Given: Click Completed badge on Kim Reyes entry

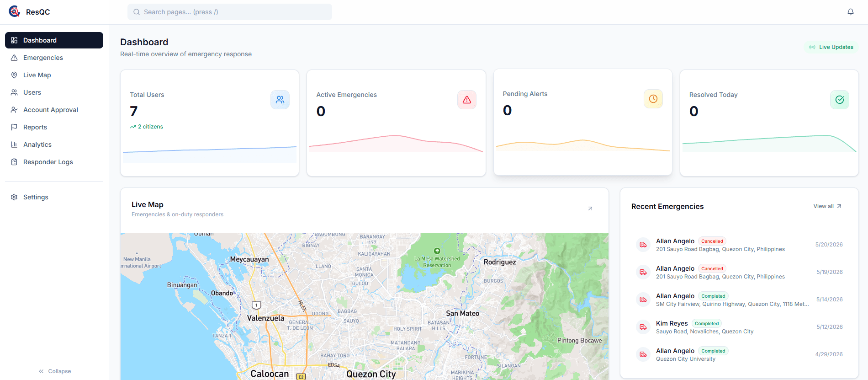Looking at the screenshot, I should (707, 323).
